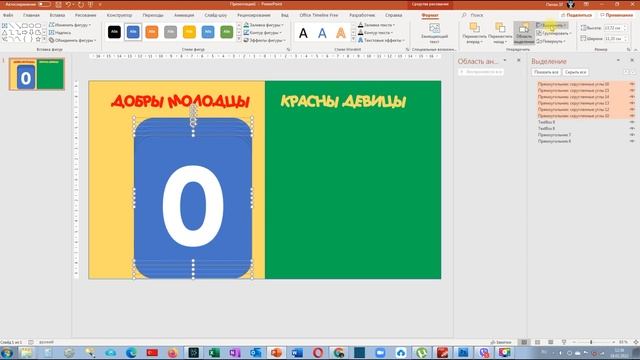Open the Повернуть rotate dropdown
The width and height of the screenshot is (640, 360).
click(551, 41)
